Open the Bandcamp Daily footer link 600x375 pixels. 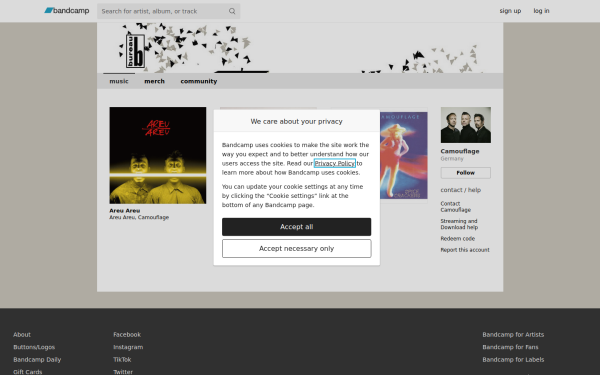[x=37, y=360]
